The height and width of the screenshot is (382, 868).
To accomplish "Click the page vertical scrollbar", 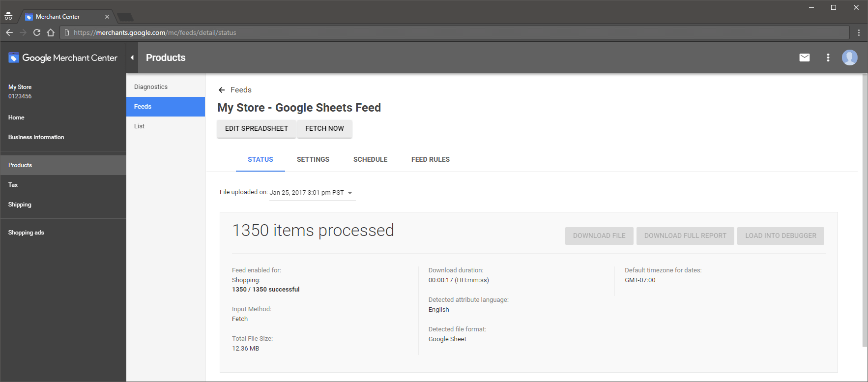I will 865,210.
